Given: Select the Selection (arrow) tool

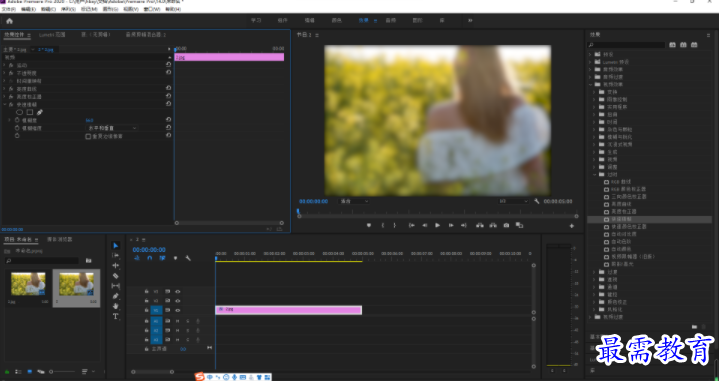Looking at the screenshot, I should tap(116, 246).
